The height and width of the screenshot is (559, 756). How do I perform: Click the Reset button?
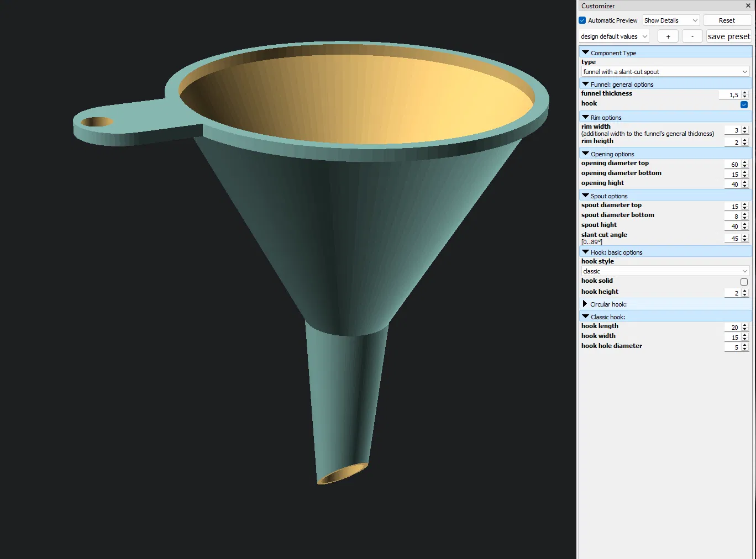[x=727, y=20]
